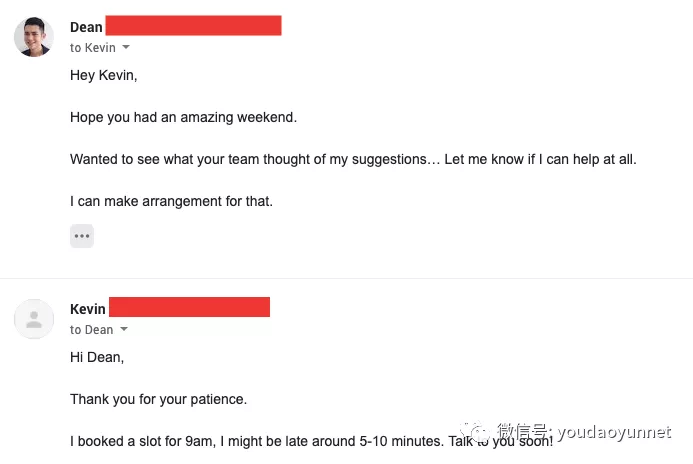Screen dimensions: 693x464
Task: Click sender name Dean in first email
Action: (x=86, y=27)
